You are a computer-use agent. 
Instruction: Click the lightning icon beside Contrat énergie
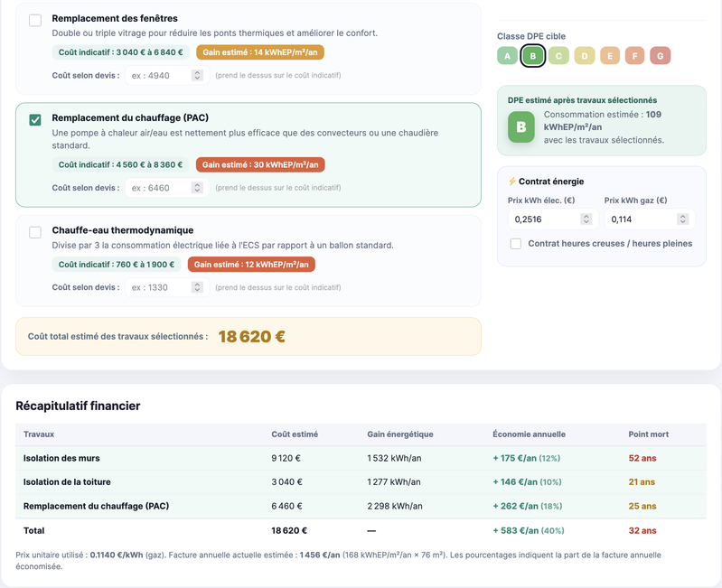point(512,182)
